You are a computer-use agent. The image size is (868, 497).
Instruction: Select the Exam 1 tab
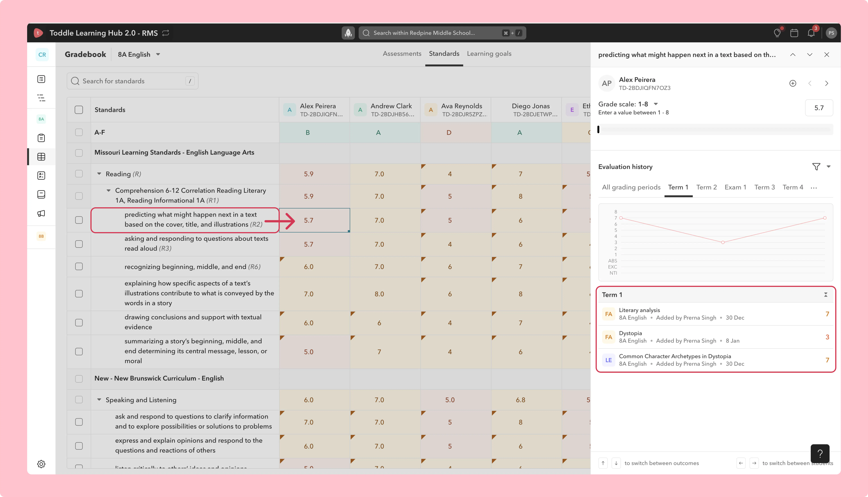coord(735,187)
